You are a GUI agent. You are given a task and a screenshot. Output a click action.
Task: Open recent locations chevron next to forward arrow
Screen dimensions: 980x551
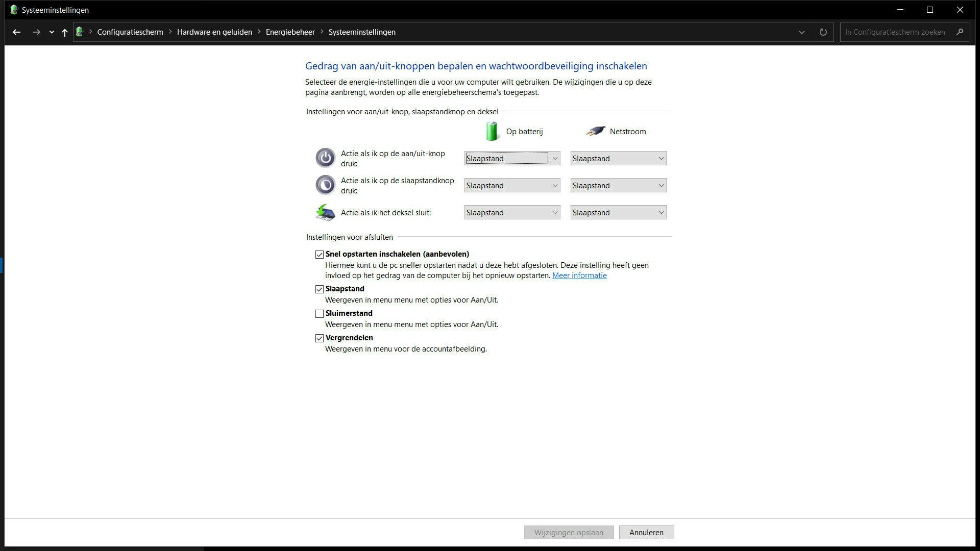pos(52,32)
